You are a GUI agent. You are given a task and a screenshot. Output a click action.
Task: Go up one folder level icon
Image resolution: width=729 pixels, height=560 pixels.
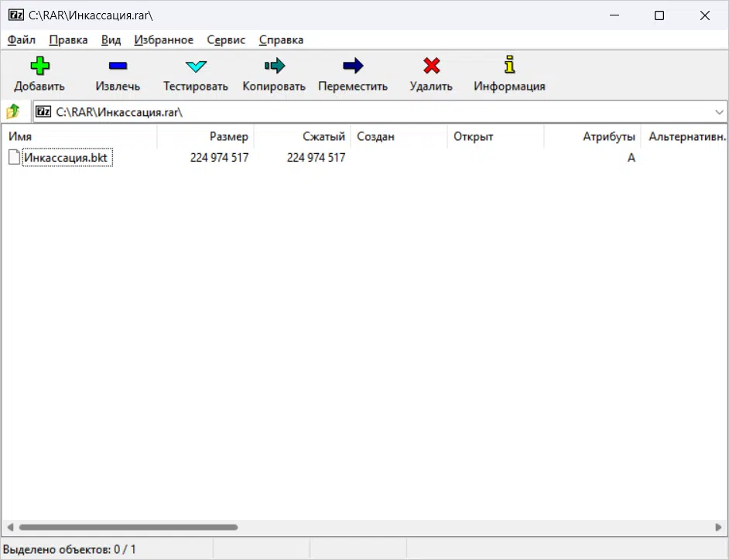tap(13, 112)
